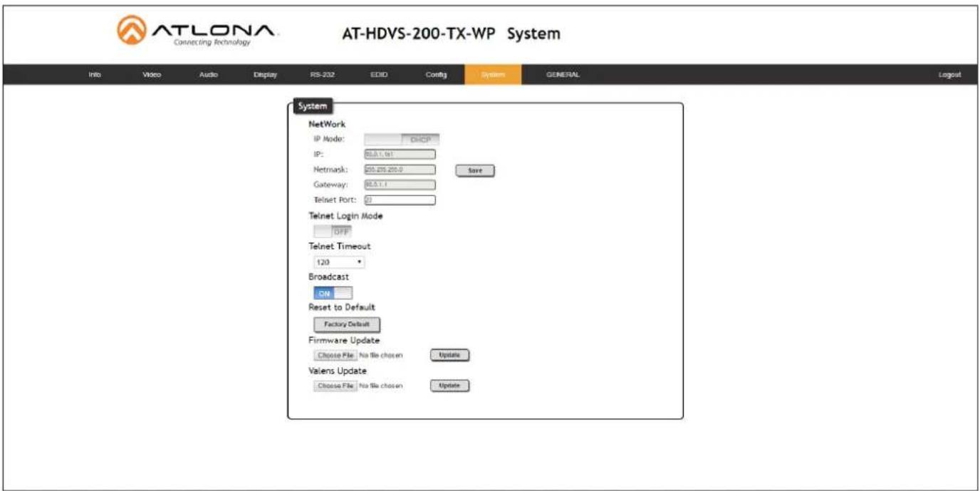Image resolution: width=980 pixels, height=491 pixels.
Task: Click the NetWork section heading
Action: click(327, 124)
